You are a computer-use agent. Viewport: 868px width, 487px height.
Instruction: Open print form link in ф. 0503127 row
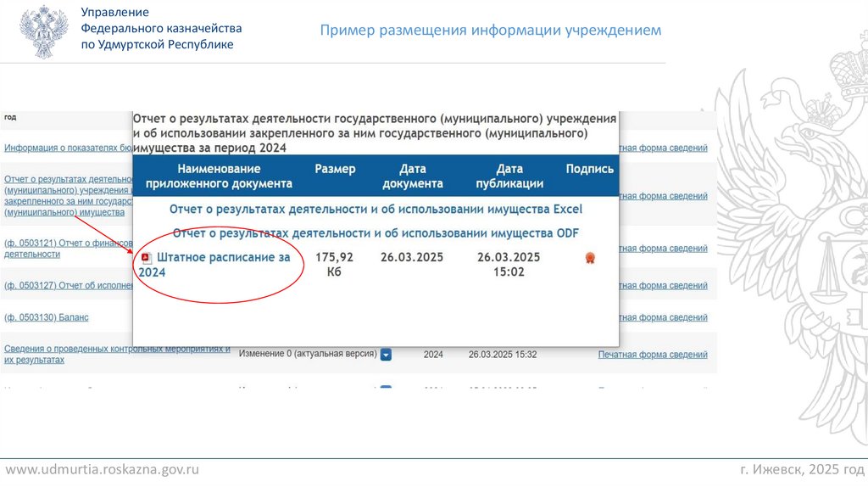click(663, 285)
